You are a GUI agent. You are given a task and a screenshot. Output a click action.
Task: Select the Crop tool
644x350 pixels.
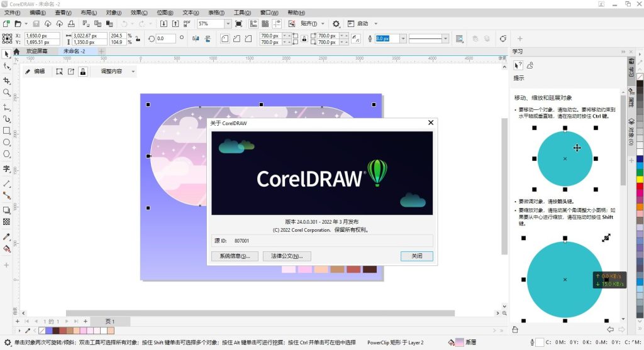coord(6,81)
